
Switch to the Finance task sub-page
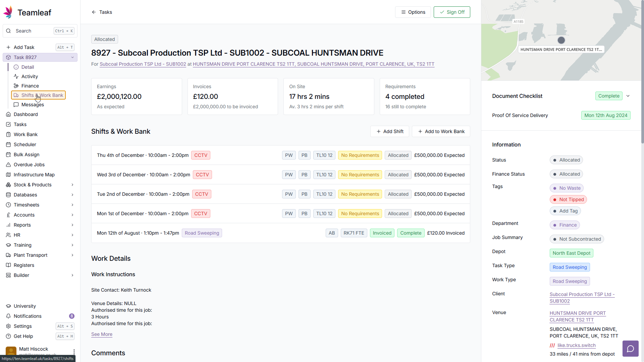point(30,86)
